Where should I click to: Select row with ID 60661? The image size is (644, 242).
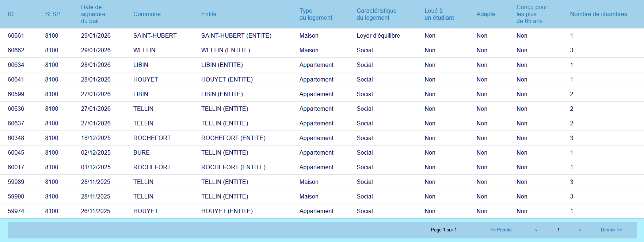pos(16,36)
